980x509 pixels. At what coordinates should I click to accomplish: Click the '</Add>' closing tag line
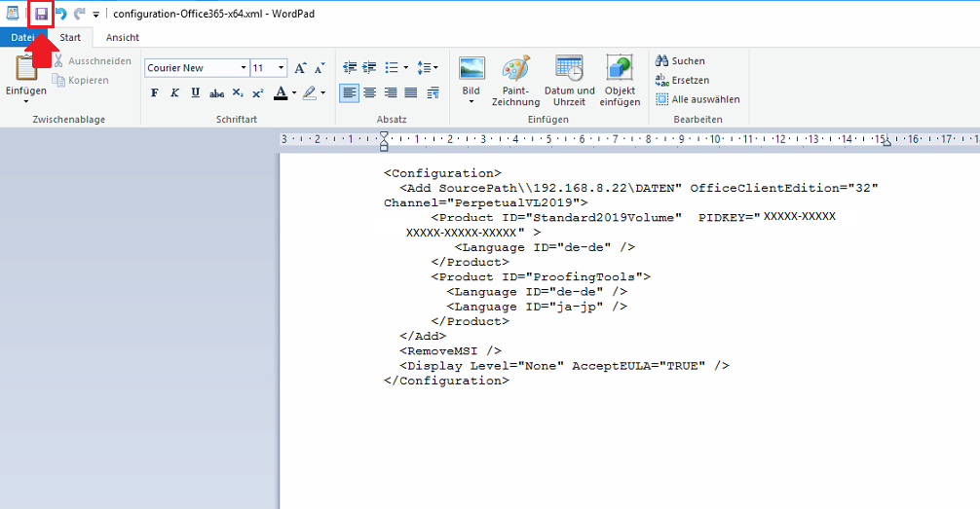tap(423, 336)
